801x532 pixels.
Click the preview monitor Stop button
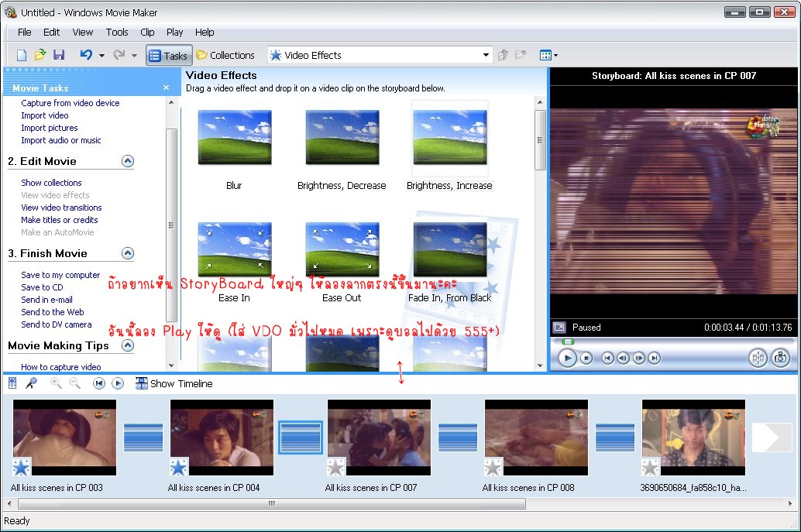[586, 358]
